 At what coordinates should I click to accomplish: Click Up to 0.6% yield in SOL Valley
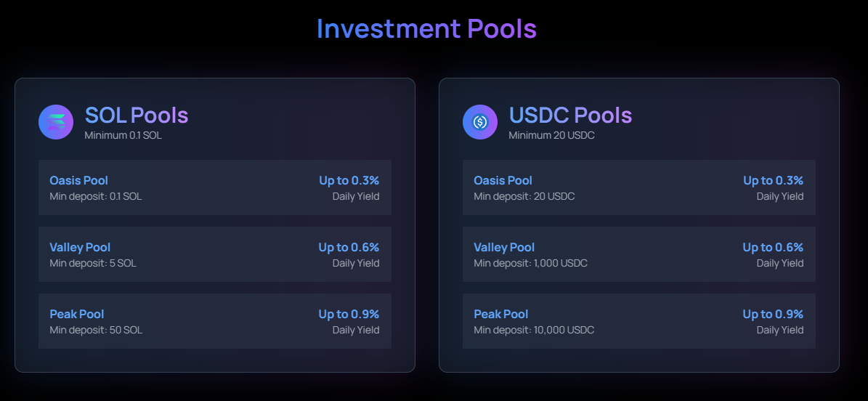[349, 248]
